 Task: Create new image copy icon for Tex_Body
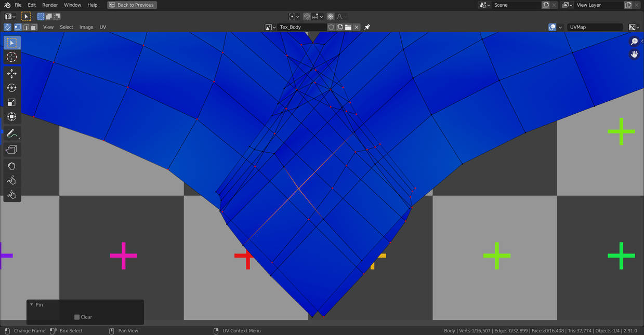[x=340, y=27]
